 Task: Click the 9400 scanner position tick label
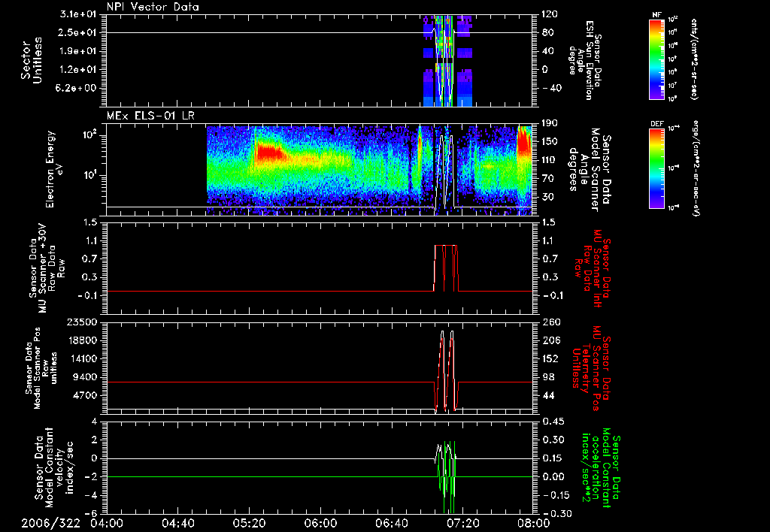tap(86, 377)
